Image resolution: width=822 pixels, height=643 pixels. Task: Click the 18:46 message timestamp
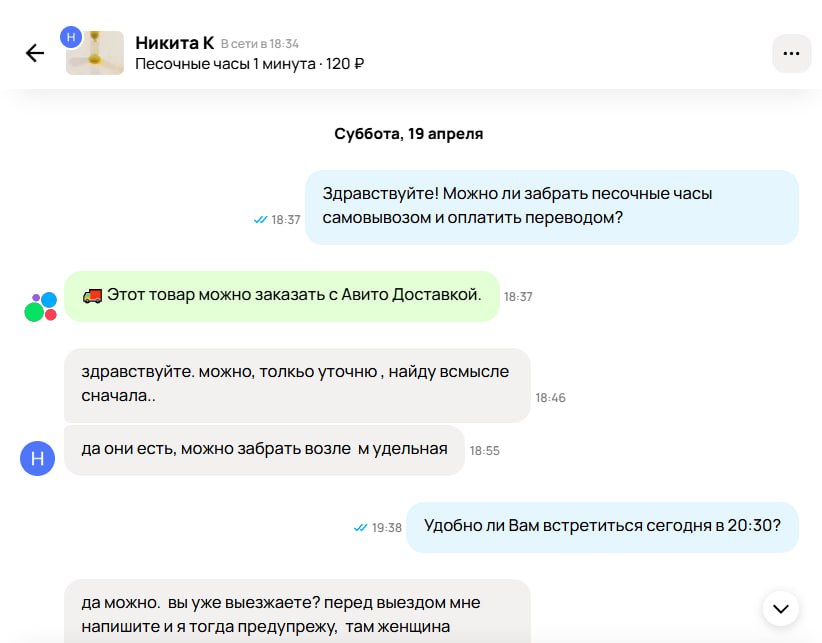point(550,398)
